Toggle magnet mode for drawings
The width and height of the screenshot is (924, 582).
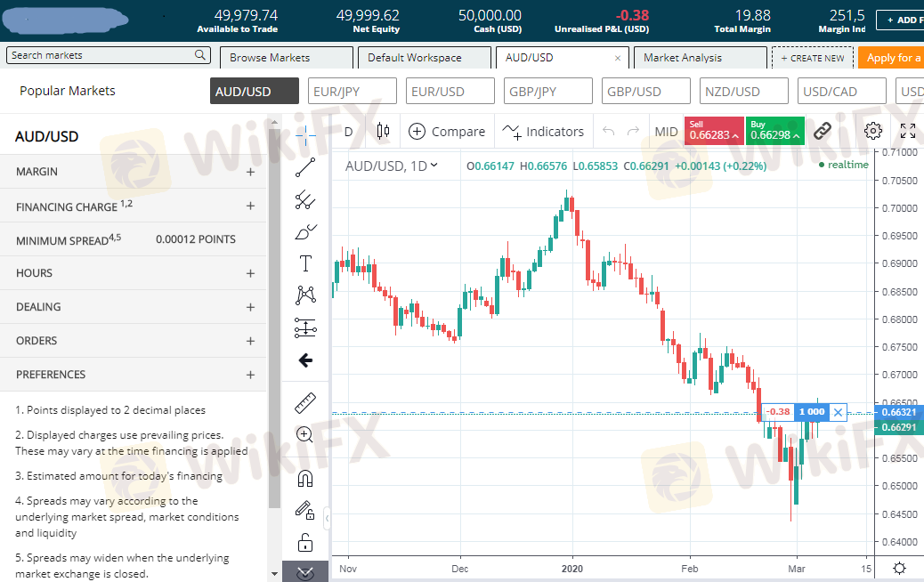click(305, 478)
